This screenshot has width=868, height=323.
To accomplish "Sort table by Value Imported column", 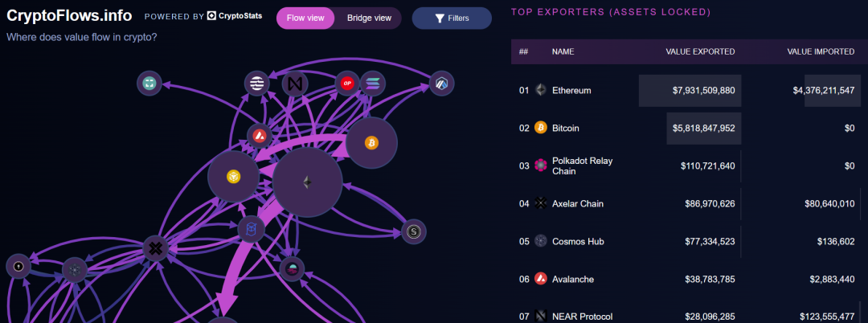I will pos(821,51).
